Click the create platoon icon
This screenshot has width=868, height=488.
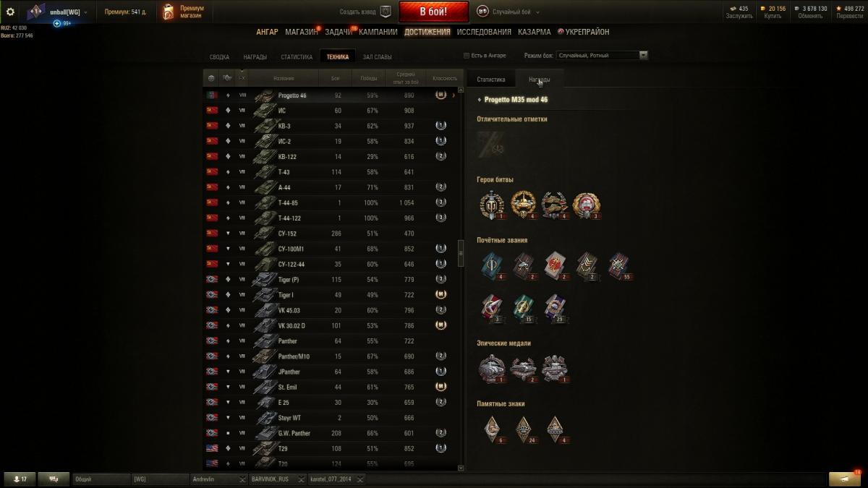pos(386,12)
